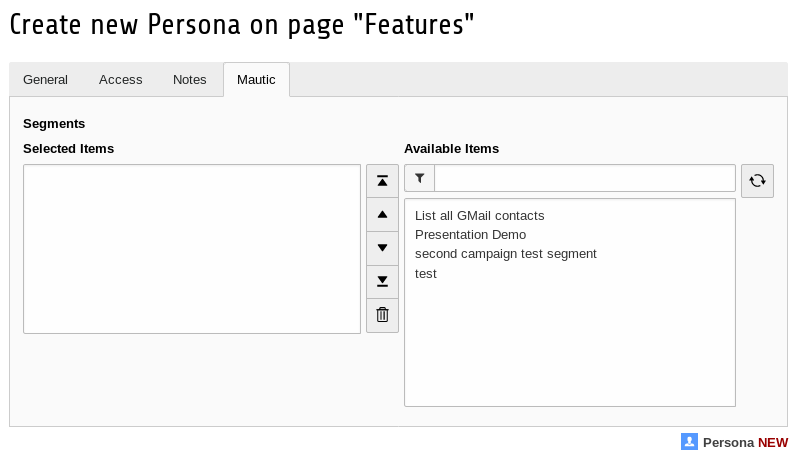Focus the available items filter field
The width and height of the screenshot is (800, 457).
[x=585, y=178]
